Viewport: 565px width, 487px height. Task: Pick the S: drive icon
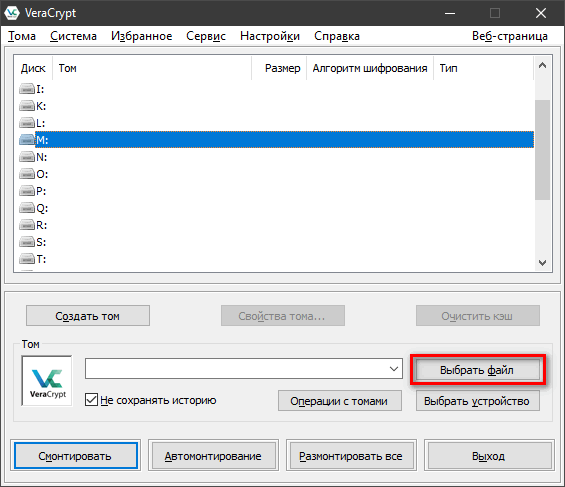[x=27, y=242]
